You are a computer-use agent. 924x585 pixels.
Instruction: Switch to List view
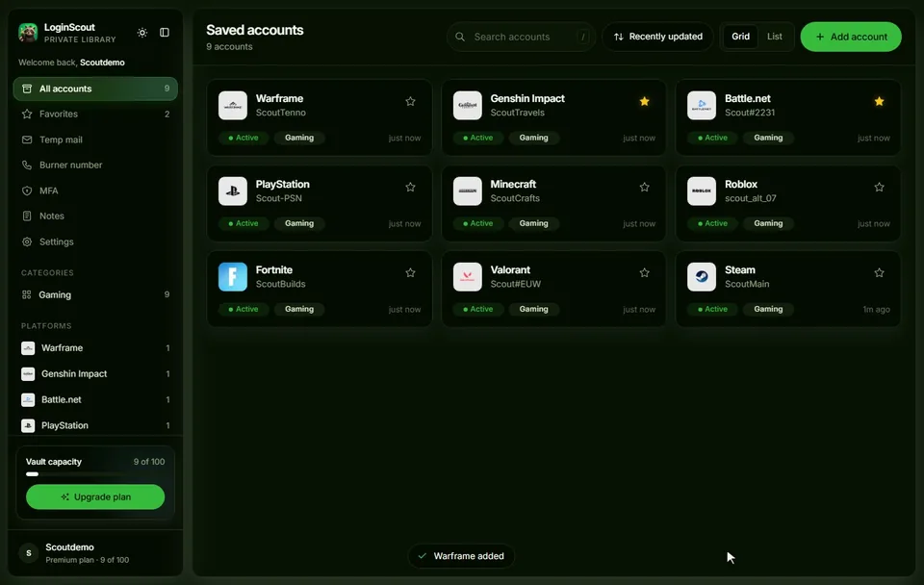(x=774, y=37)
